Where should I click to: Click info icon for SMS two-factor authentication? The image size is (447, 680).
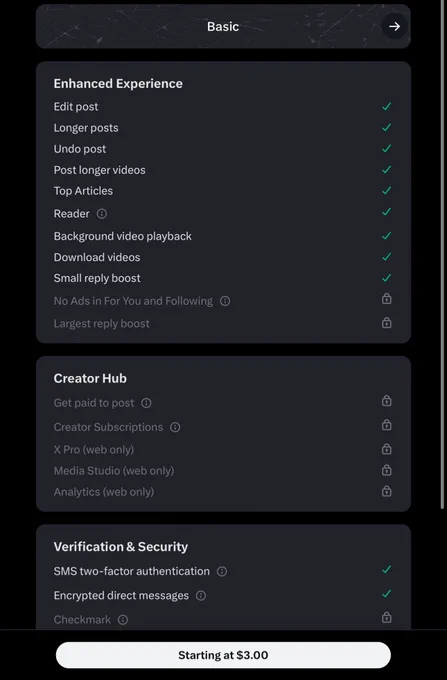[222, 571]
